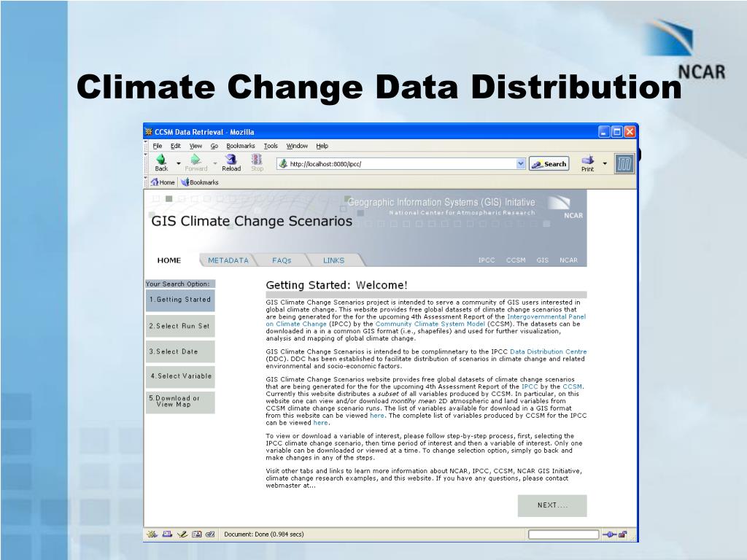Open the Address Book icon in status bar
Image resolution: width=747 pixels, height=560 pixels.
coord(196,534)
